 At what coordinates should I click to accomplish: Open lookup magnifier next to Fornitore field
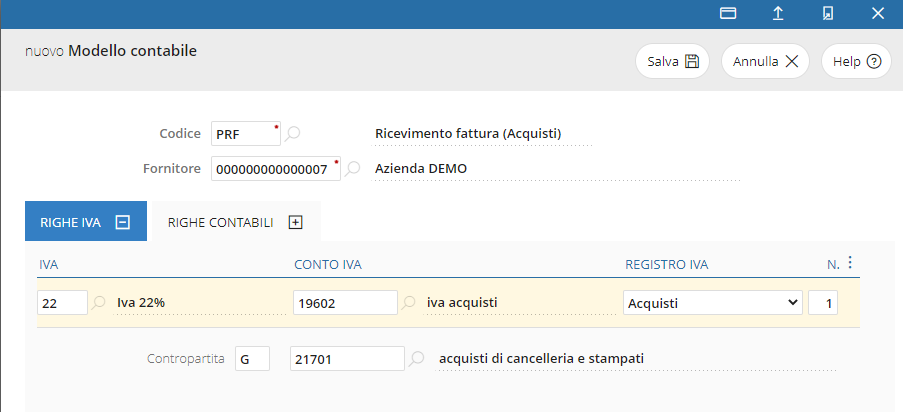click(353, 168)
